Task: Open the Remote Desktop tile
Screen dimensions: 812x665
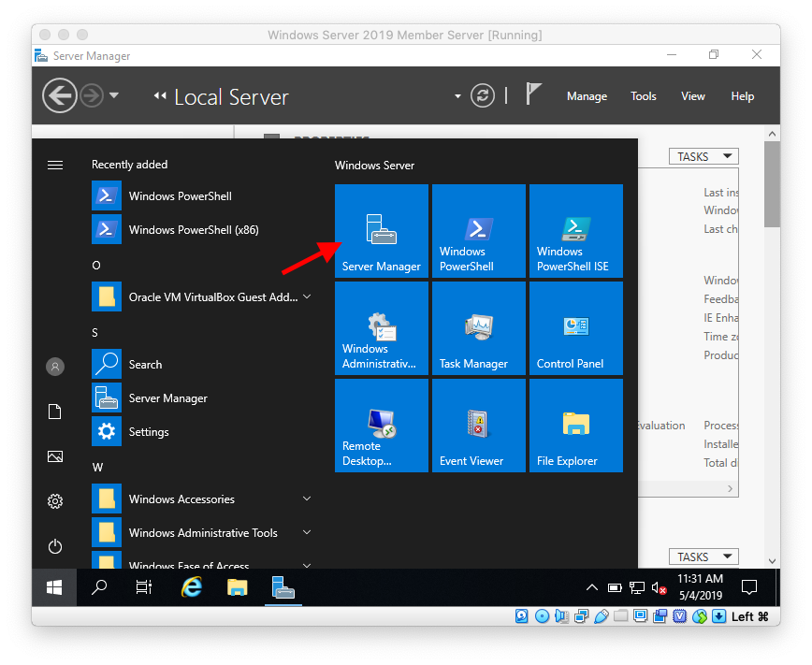Action: (381, 426)
